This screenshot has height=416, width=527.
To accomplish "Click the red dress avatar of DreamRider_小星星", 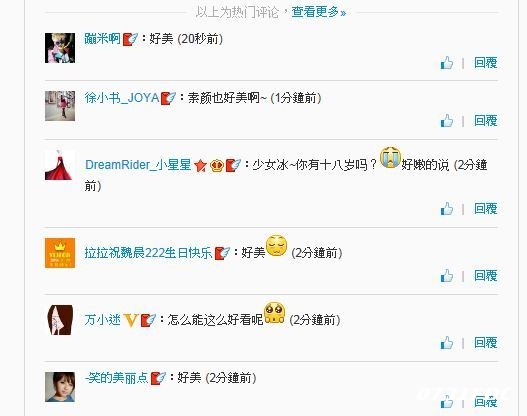I will [x=60, y=165].
